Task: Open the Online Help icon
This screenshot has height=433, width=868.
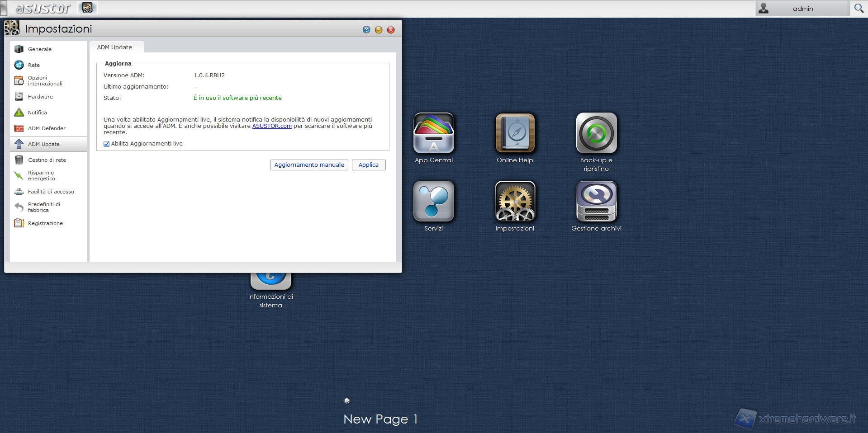Action: 515,133
